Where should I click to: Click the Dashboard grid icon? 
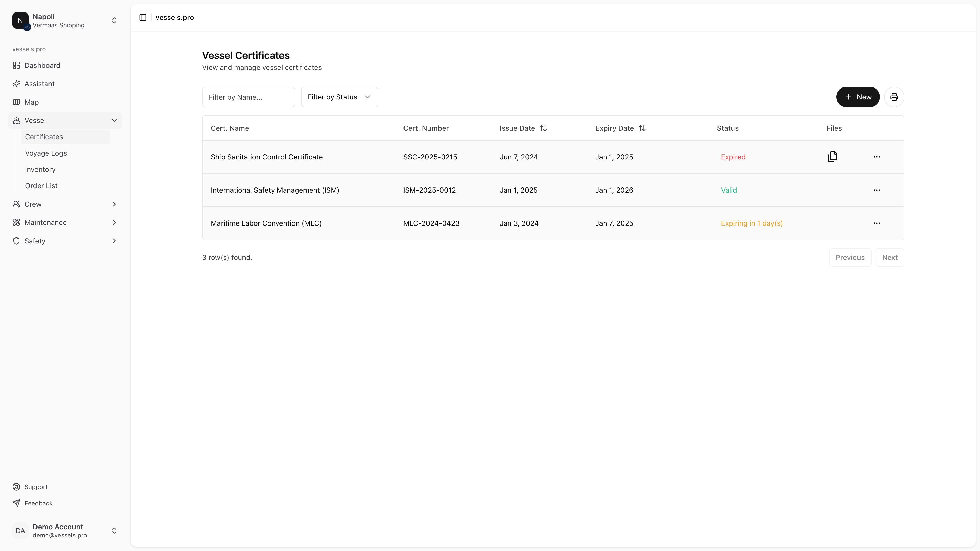click(16, 65)
